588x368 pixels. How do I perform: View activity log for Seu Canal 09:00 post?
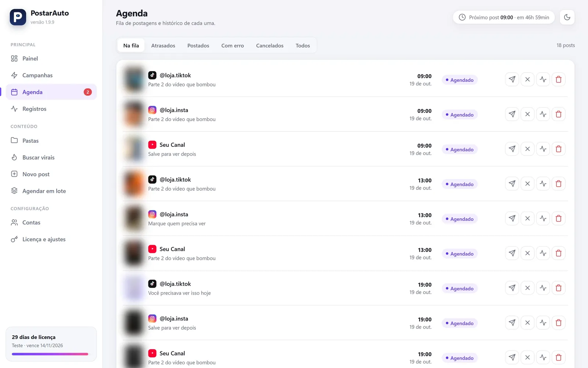543,149
